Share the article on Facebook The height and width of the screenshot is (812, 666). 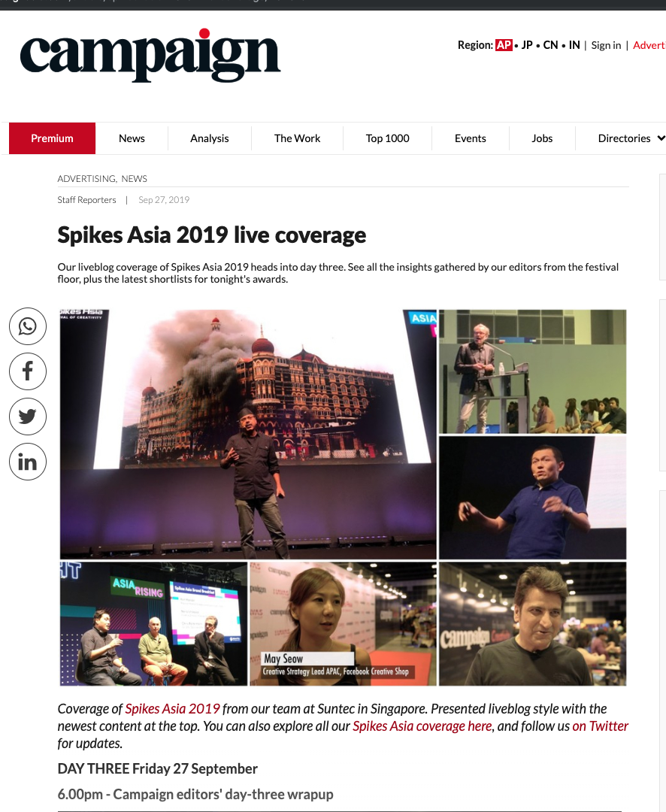(27, 371)
